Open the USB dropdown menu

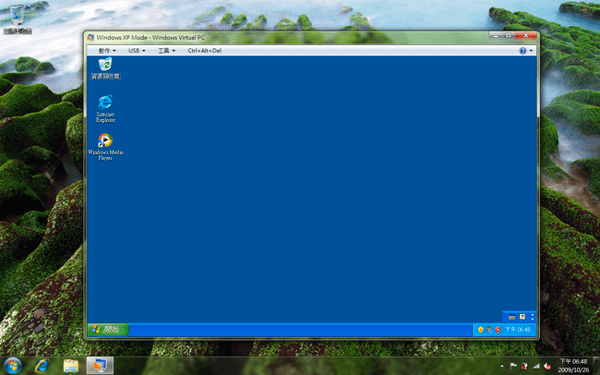click(137, 51)
